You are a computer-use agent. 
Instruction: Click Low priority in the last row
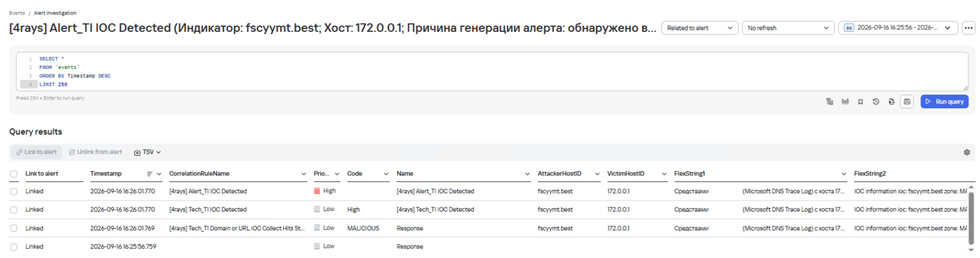coord(324,246)
